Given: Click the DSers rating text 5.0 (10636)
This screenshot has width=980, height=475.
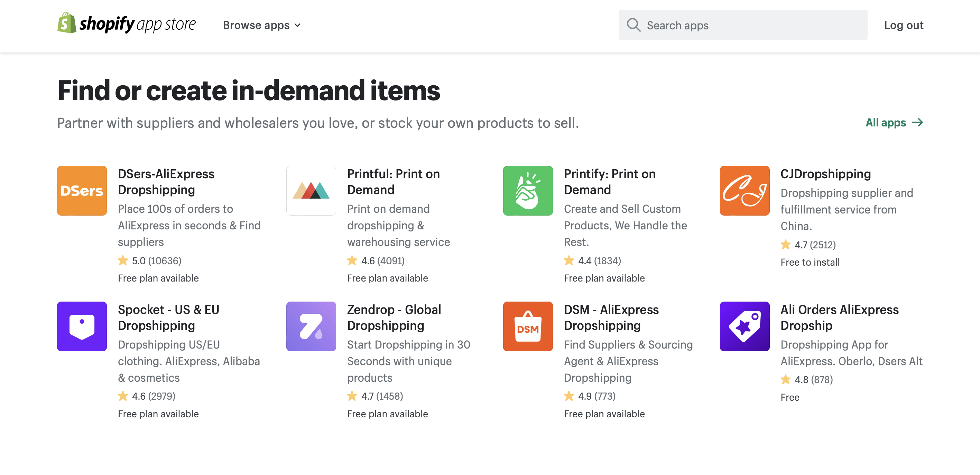Looking at the screenshot, I should [x=156, y=260].
